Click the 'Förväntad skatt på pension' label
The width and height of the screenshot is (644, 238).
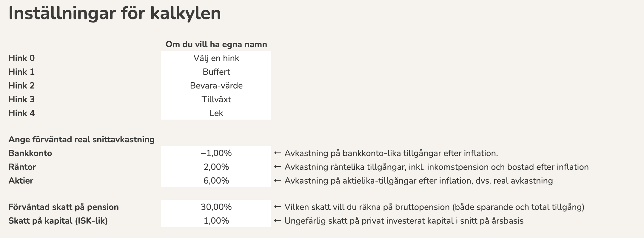point(64,207)
